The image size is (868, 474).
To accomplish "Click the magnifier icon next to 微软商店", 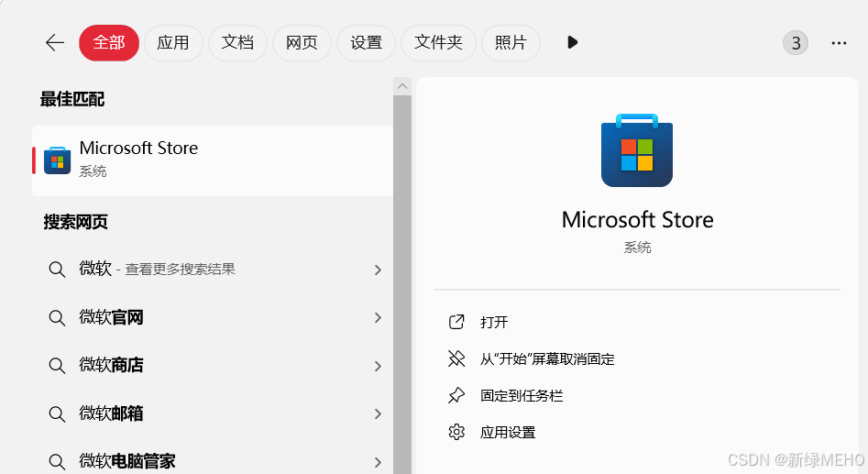I will (x=57, y=366).
